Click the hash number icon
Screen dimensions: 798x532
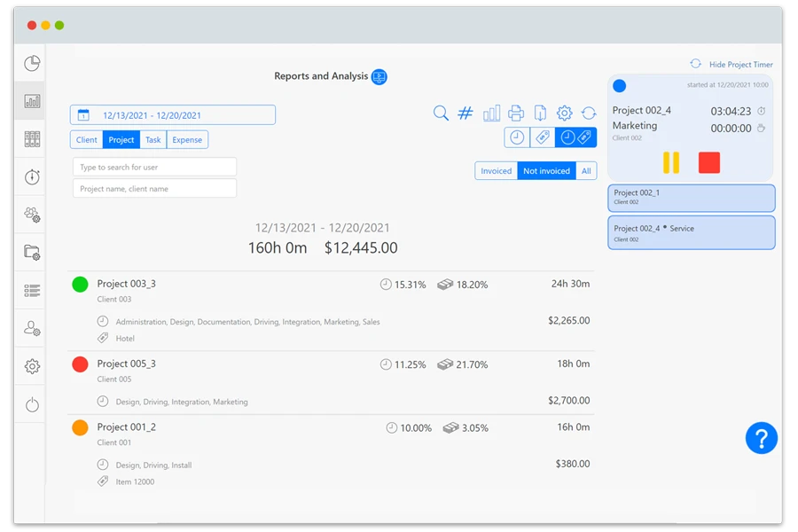465,113
